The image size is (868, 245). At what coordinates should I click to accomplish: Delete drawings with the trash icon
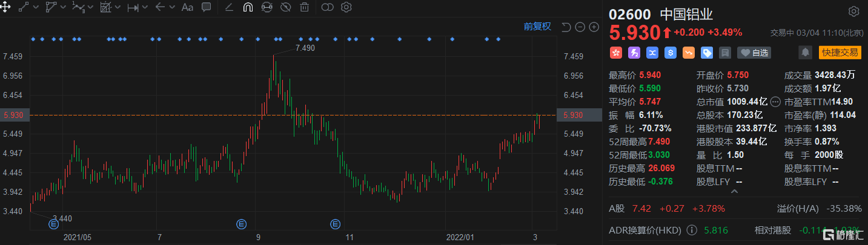tap(304, 7)
